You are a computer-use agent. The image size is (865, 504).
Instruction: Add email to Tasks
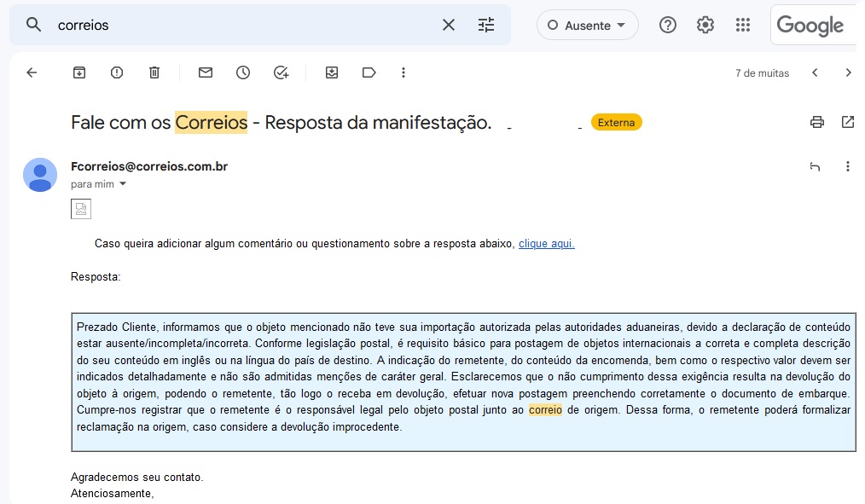[281, 72]
